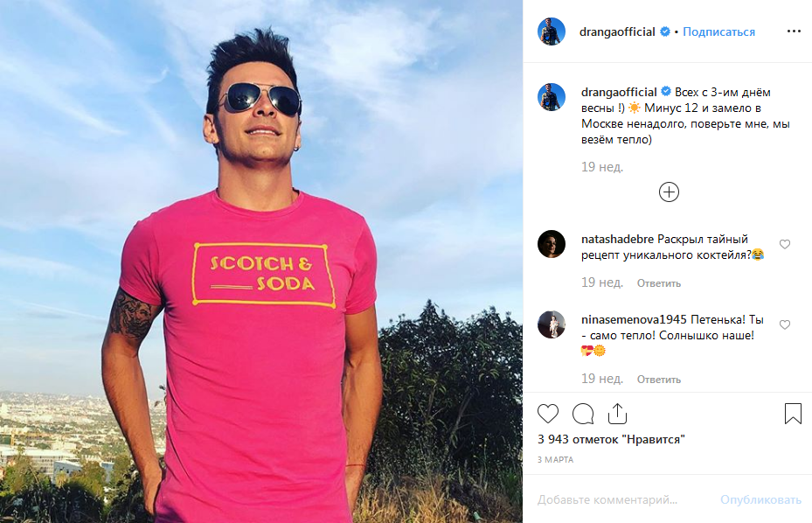Share the post via arrow icon

tap(617, 414)
